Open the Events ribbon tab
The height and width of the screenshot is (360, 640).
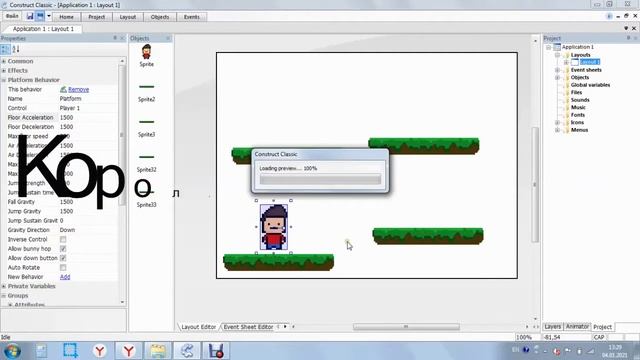(191, 17)
